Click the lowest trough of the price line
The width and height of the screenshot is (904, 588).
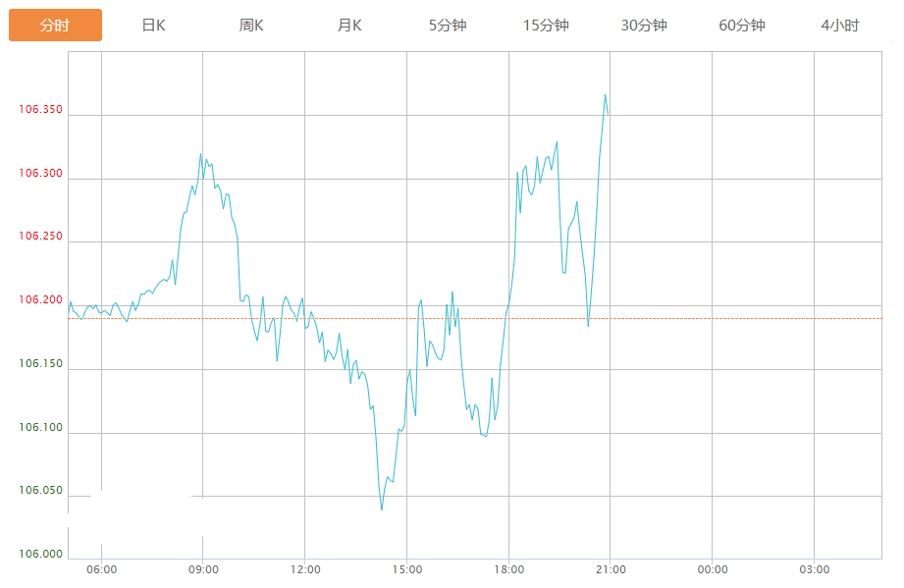(x=382, y=509)
